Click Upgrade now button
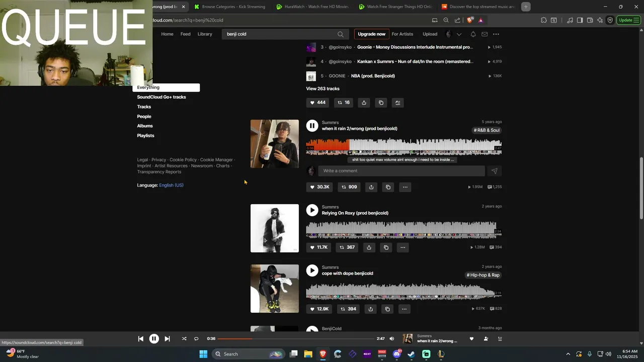The height and width of the screenshot is (362, 644). tap(371, 34)
